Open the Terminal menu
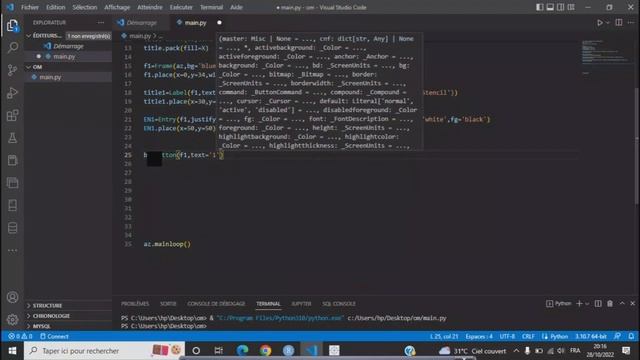 point(211,7)
